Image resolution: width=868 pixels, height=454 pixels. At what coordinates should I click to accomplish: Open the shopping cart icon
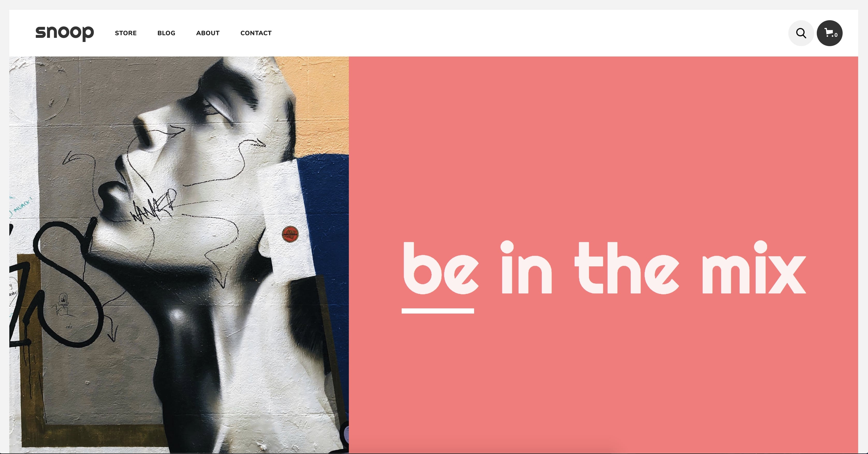point(829,33)
